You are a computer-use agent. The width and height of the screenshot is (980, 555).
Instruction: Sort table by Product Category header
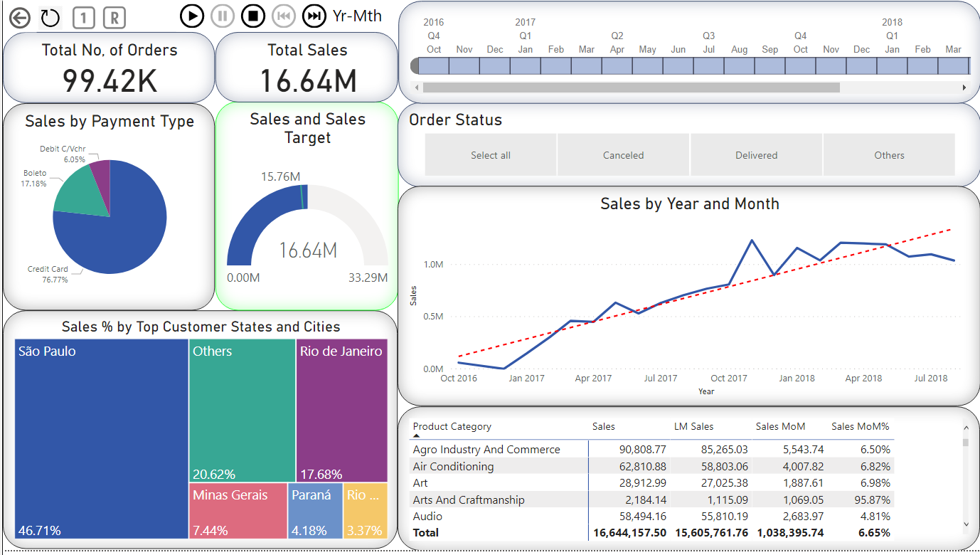[x=452, y=426]
